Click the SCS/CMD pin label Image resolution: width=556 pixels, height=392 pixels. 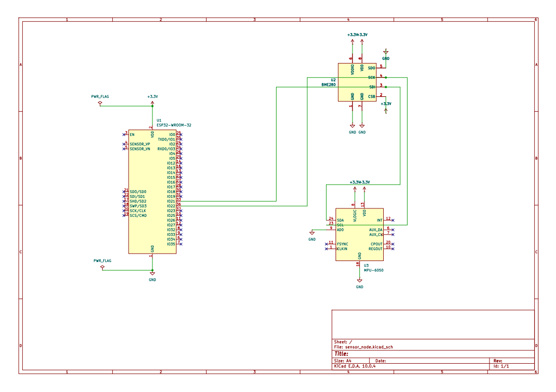click(x=138, y=215)
